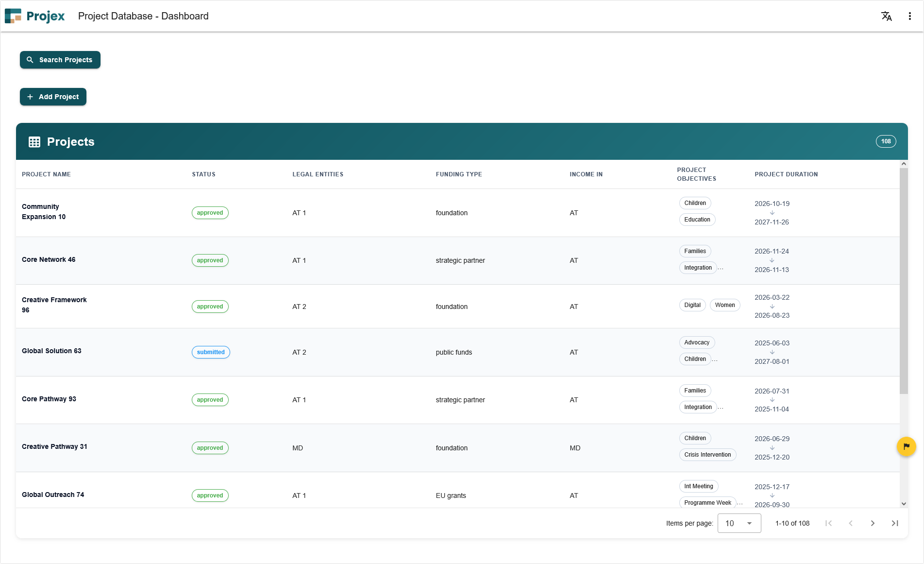924x564 pixels.
Task: Click the scrollbar down arrow in table
Action: (904, 504)
